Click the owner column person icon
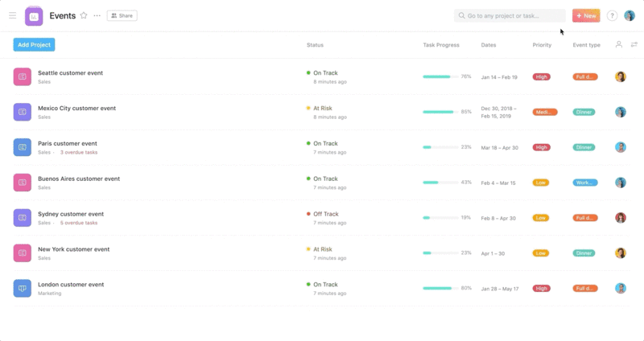 (x=619, y=45)
